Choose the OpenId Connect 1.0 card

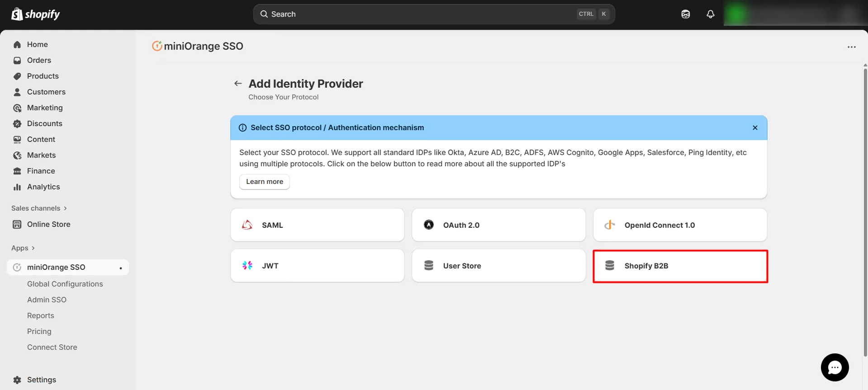coord(680,225)
